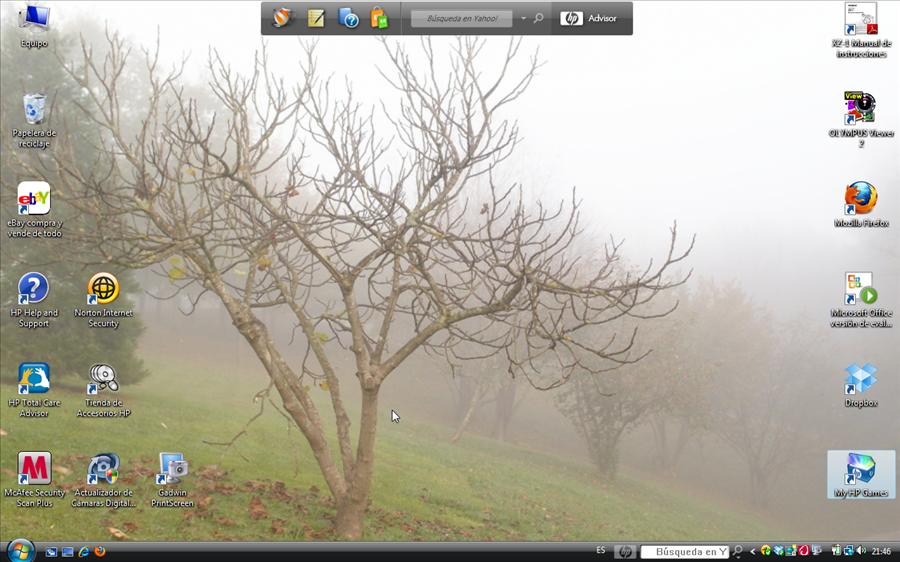This screenshot has width=900, height=562.
Task: Click the ES language indicator on taskbar
Action: click(601, 550)
